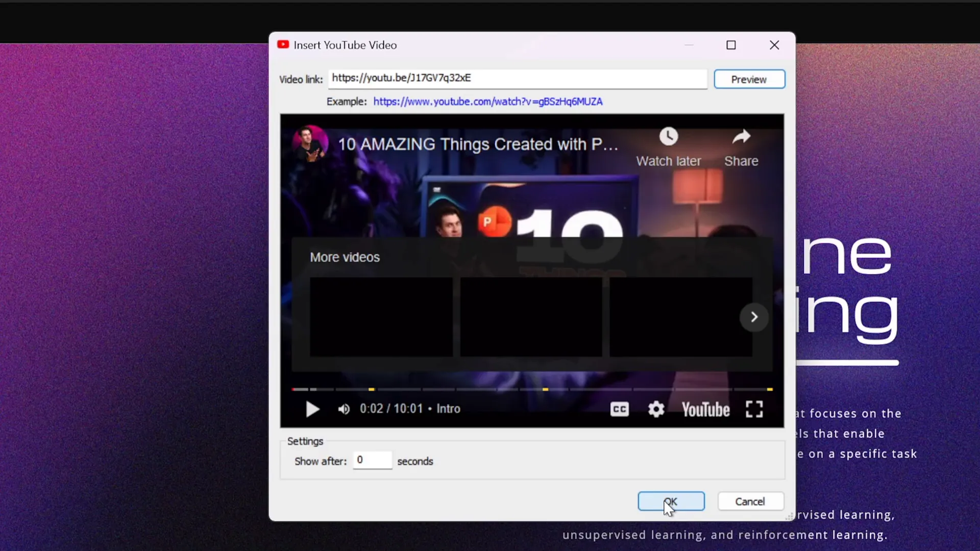
Task: Click the Intro chapter label
Action: tap(448, 409)
